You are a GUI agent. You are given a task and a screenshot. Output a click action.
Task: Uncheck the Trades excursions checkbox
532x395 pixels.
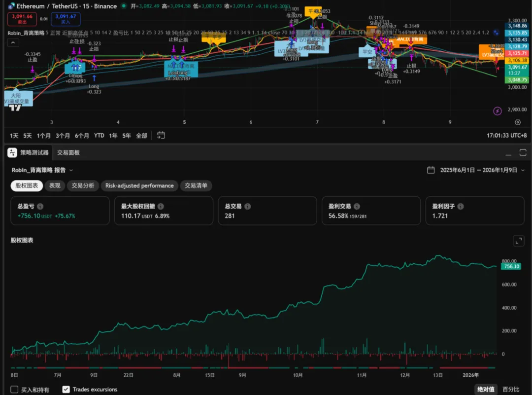coord(66,390)
